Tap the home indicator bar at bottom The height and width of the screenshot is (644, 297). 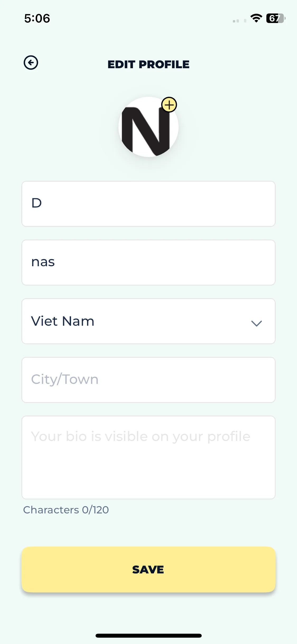pos(148,636)
